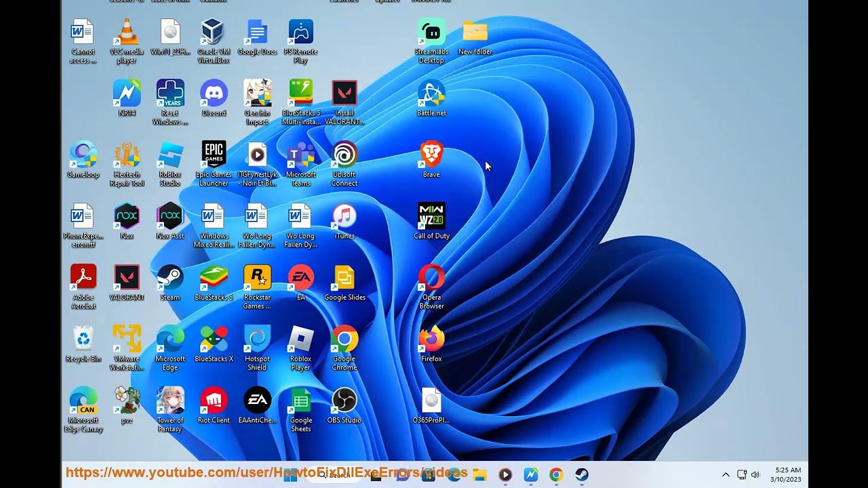Screen dimensions: 868x488
Task: Select the Google Slides desktop shortcut
Action: click(344, 283)
